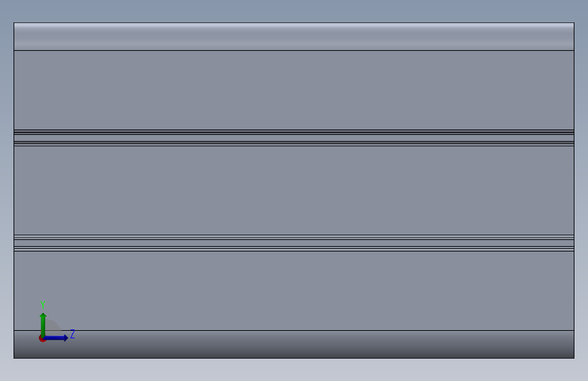Select the top outer edge of the model
The width and height of the screenshot is (588, 381).
[x=294, y=23]
